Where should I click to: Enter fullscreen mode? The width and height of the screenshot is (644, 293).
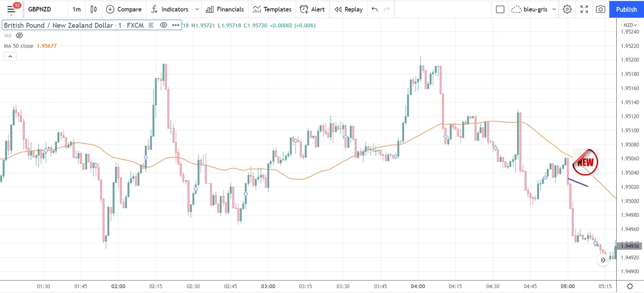(x=584, y=9)
